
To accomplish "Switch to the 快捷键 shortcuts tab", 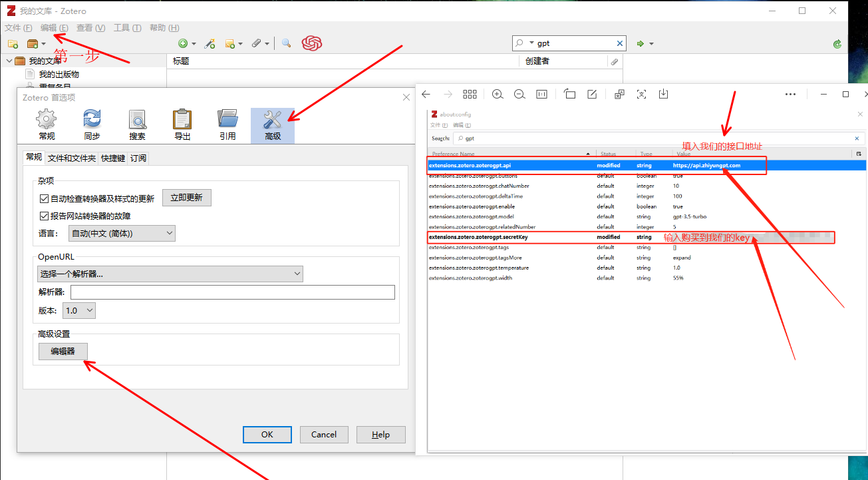I will tap(113, 158).
